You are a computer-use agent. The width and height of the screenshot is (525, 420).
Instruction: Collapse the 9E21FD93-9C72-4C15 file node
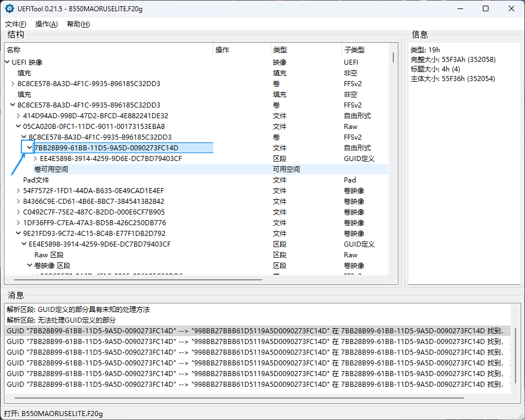pos(19,234)
